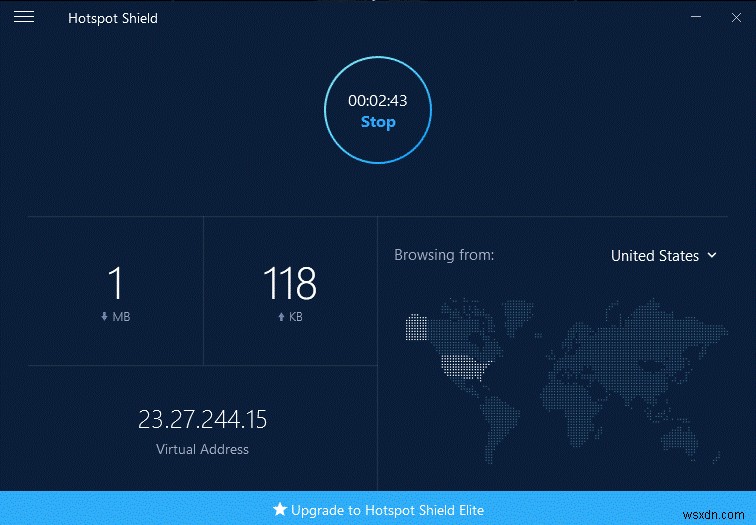Screen dimensions: 756x525
Task: Click the 1 MB downloaded value
Action: (115, 283)
